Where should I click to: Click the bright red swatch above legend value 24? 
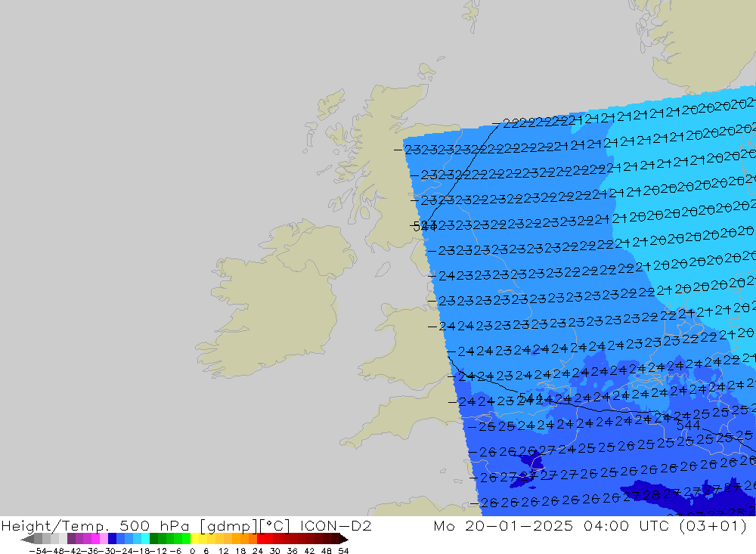coord(261,539)
